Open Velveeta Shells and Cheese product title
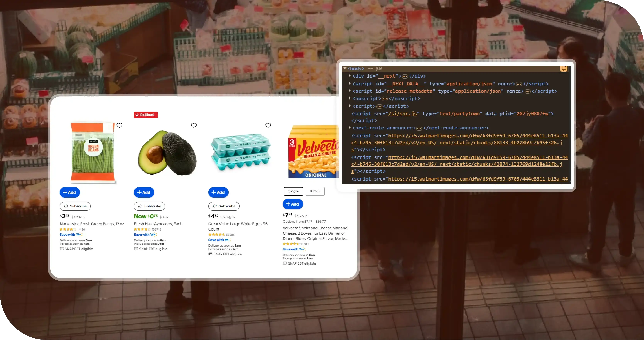Viewport: 644px width, 340px height. tap(315, 233)
